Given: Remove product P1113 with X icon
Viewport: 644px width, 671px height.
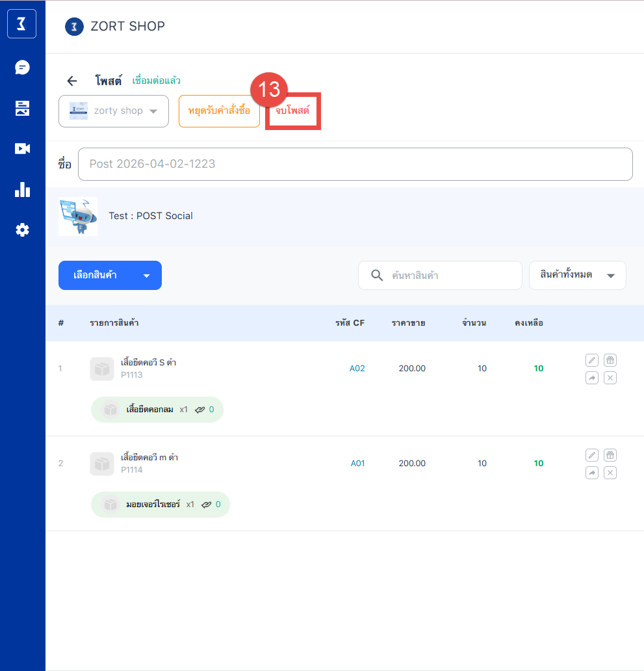Looking at the screenshot, I should 610,378.
